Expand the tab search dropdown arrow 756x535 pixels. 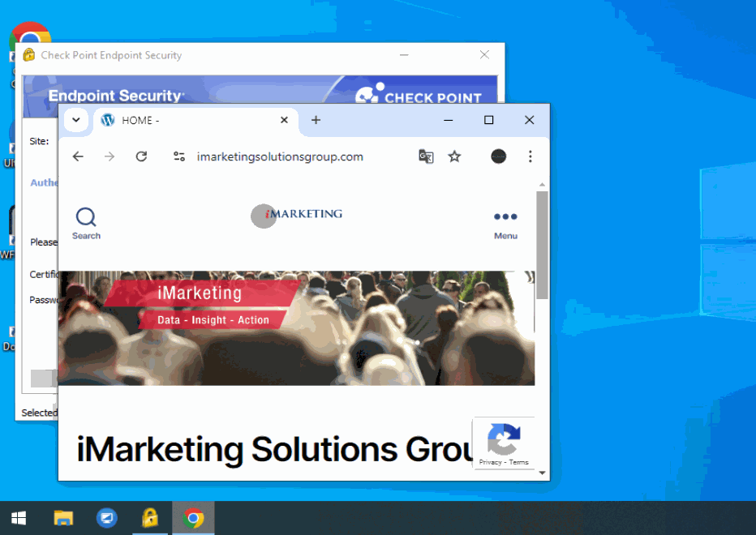75,120
